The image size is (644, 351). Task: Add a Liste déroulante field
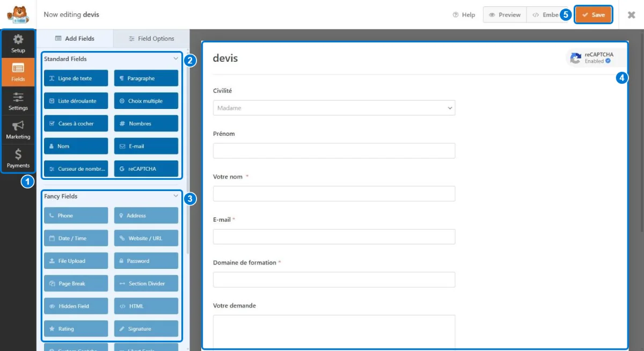coord(76,101)
